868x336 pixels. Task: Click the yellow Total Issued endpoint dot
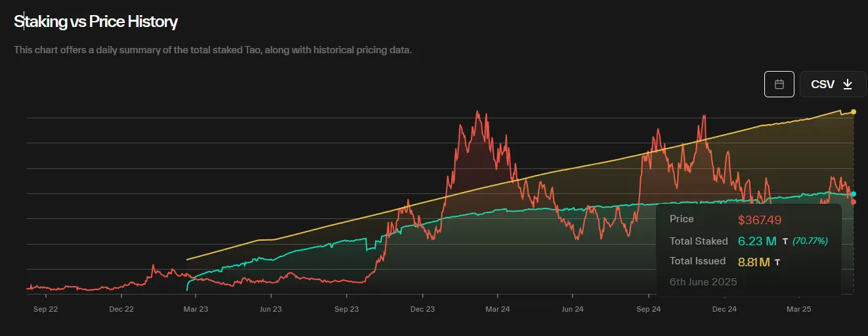click(x=853, y=112)
